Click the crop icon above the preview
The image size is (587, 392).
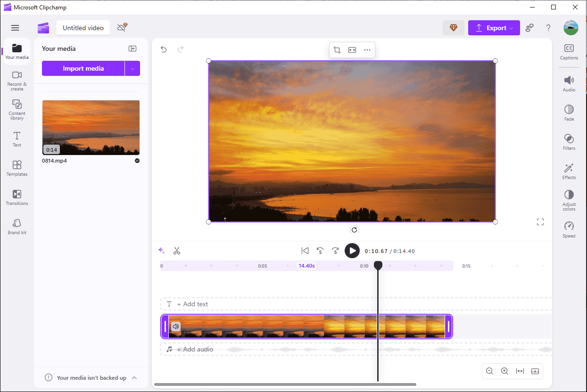point(337,50)
